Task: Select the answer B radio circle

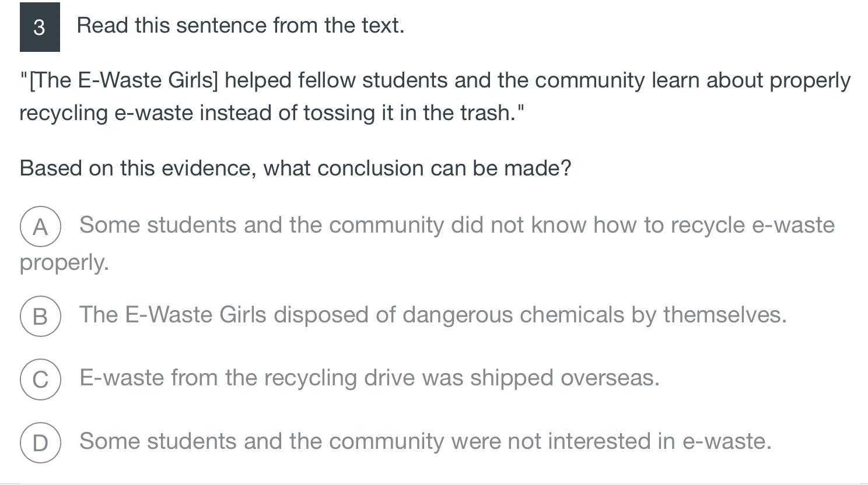Action: click(x=40, y=316)
